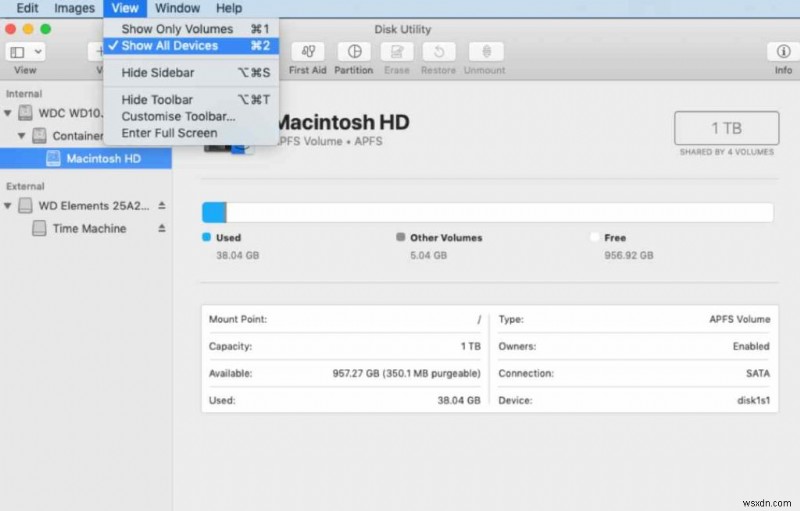Click '957.27 GB (350.1 MB purgeable)' value
This screenshot has height=511, width=800.
[x=407, y=373]
